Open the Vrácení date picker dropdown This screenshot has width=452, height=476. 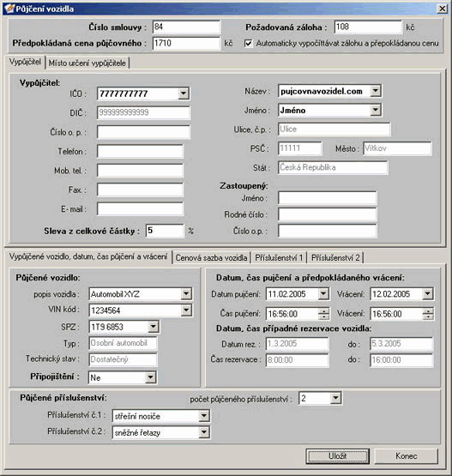(x=427, y=293)
